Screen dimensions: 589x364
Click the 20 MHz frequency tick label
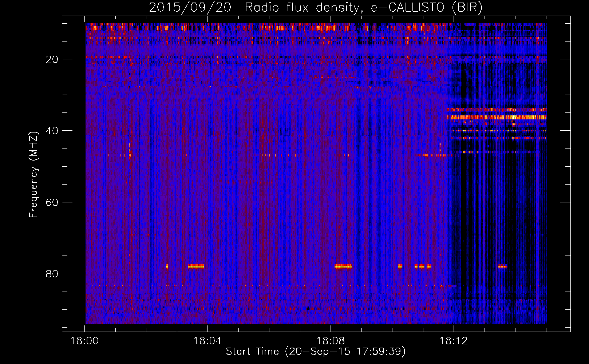(x=52, y=59)
